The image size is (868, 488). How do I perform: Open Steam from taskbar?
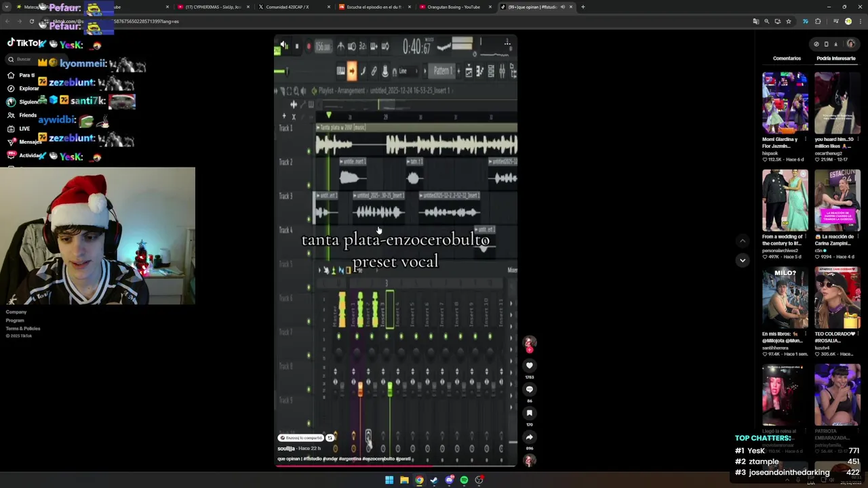[434, 480]
